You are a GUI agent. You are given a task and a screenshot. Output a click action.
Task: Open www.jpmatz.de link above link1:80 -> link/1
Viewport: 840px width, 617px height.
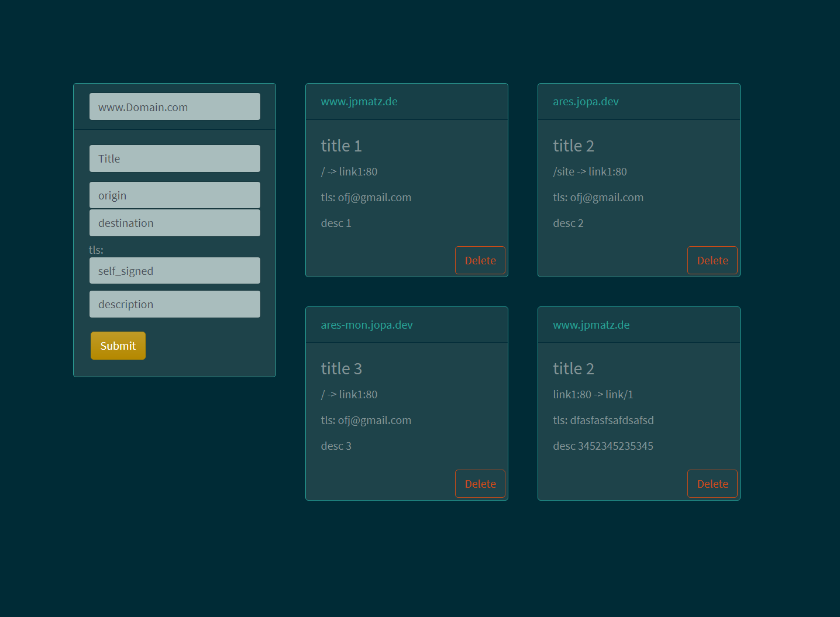591,325
